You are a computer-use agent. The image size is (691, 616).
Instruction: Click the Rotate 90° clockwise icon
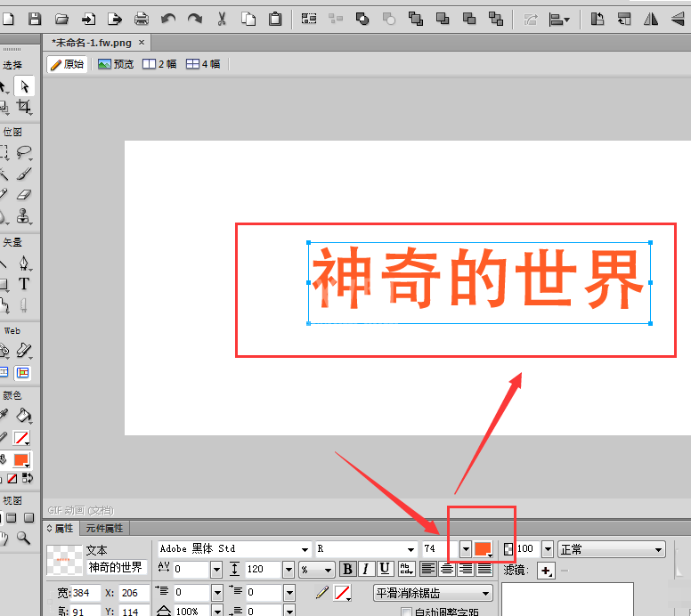[x=624, y=19]
